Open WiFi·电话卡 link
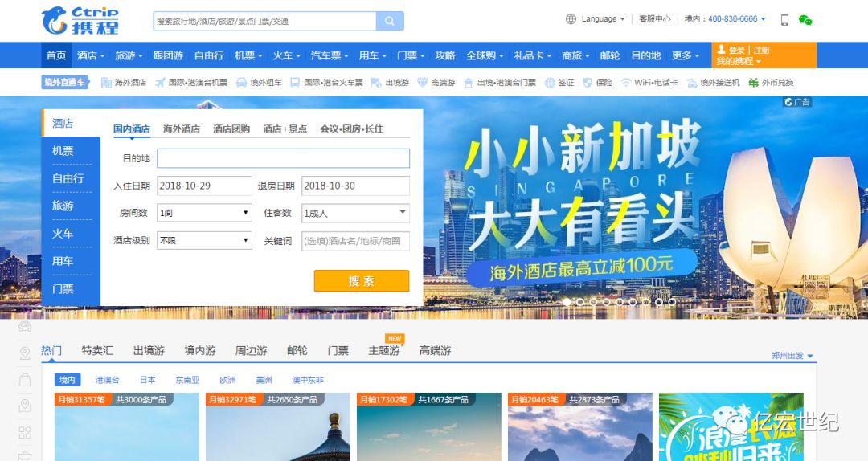This screenshot has height=461, width=868. pyautogui.click(x=649, y=83)
